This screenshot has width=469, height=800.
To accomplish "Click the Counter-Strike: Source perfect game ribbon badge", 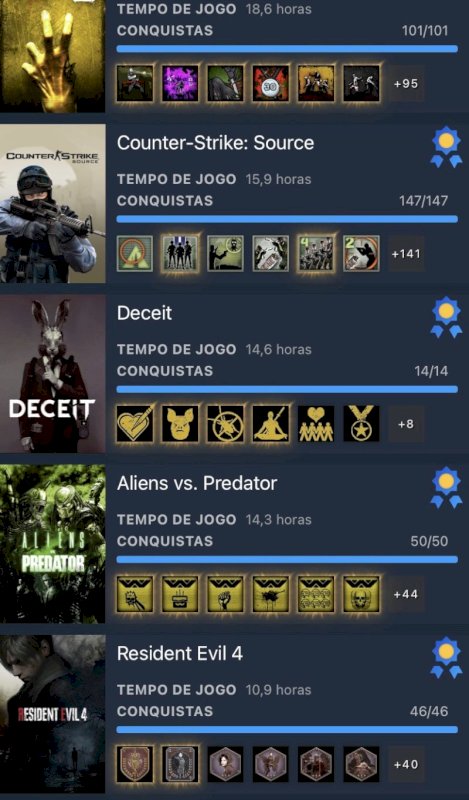I will pyautogui.click(x=446, y=147).
